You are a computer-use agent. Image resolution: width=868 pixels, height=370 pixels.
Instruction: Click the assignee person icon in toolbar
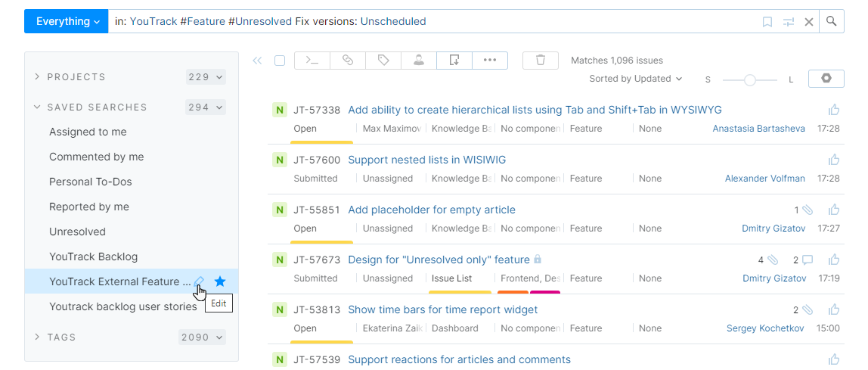pyautogui.click(x=419, y=61)
